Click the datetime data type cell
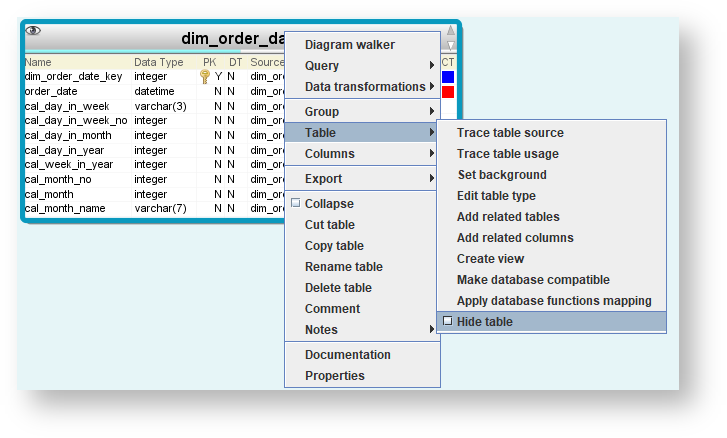Image resolution: width=727 pixels, height=438 pixels. [x=154, y=91]
